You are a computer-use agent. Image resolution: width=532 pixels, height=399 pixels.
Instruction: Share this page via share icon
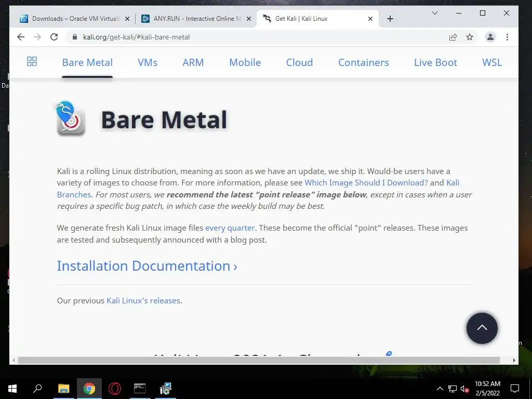(453, 37)
